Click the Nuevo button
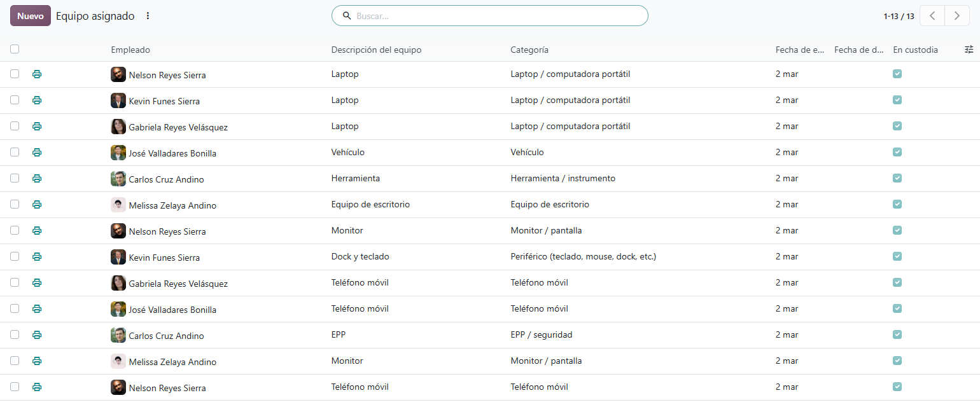The height and width of the screenshot is (407, 980). point(31,16)
